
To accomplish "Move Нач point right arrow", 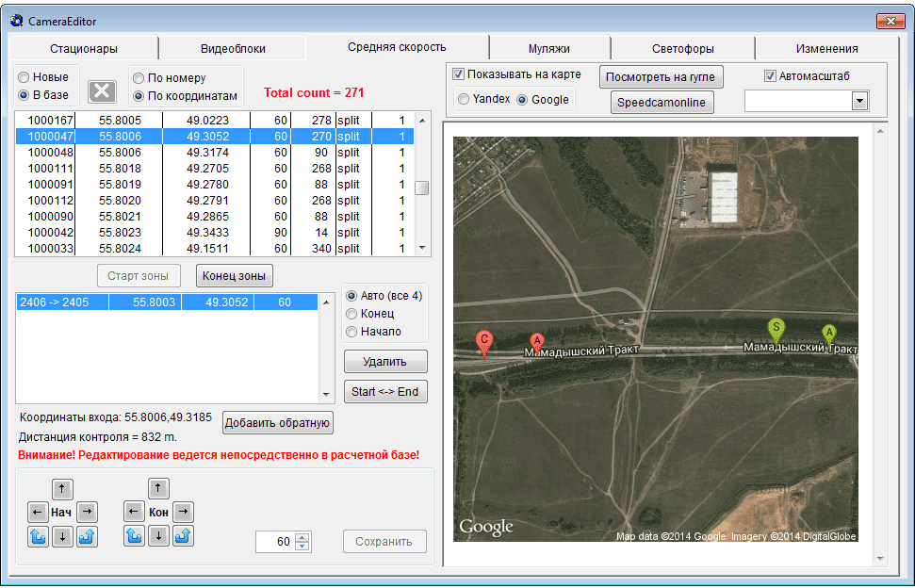I will pyautogui.click(x=87, y=513).
